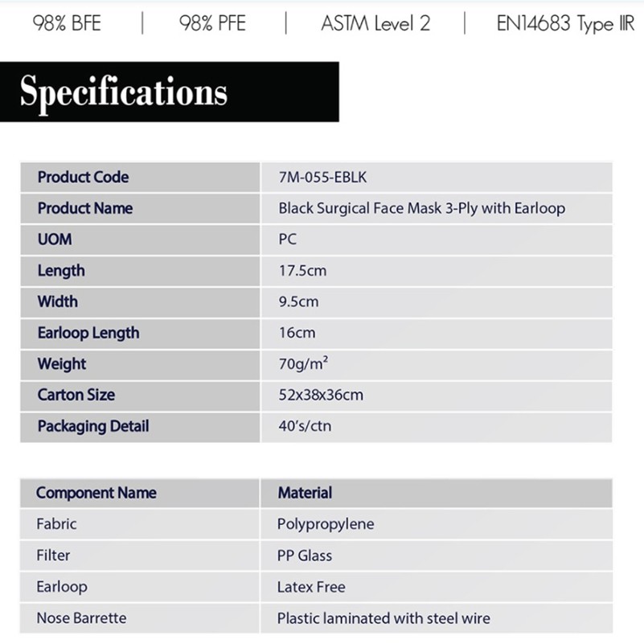Screen dimensions: 644x644
Task: Click the 98% PFE label
Action: click(x=213, y=23)
